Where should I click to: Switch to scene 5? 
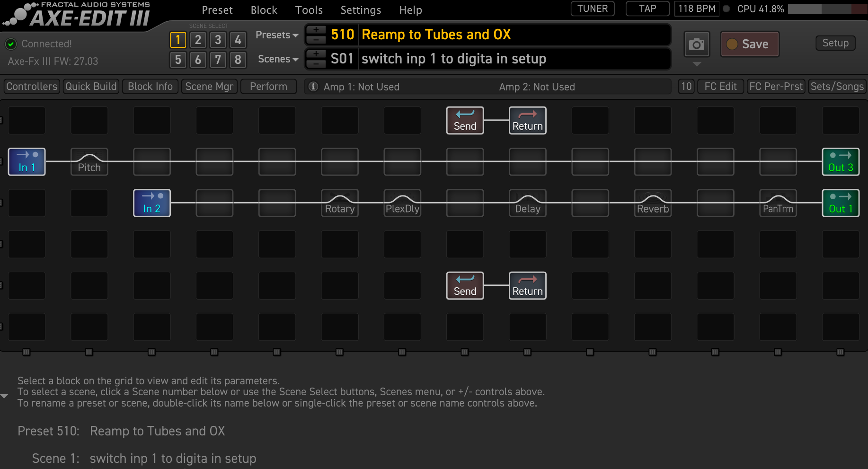point(178,60)
